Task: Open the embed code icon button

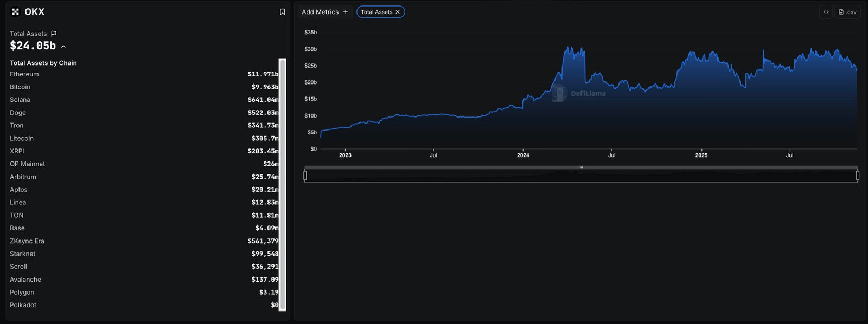Action: 826,12
